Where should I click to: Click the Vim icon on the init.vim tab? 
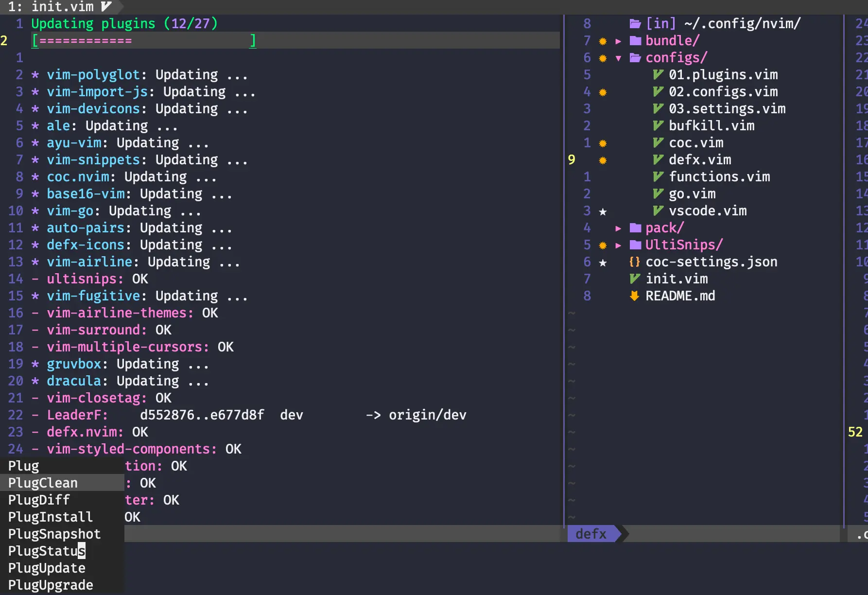coord(106,7)
